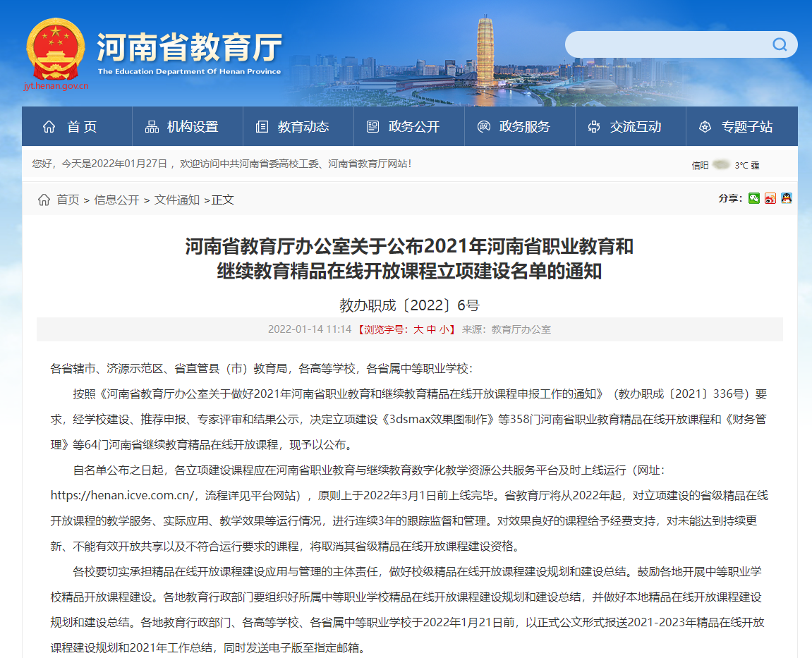
Task: Click the 分享： label
Action: [x=730, y=198]
